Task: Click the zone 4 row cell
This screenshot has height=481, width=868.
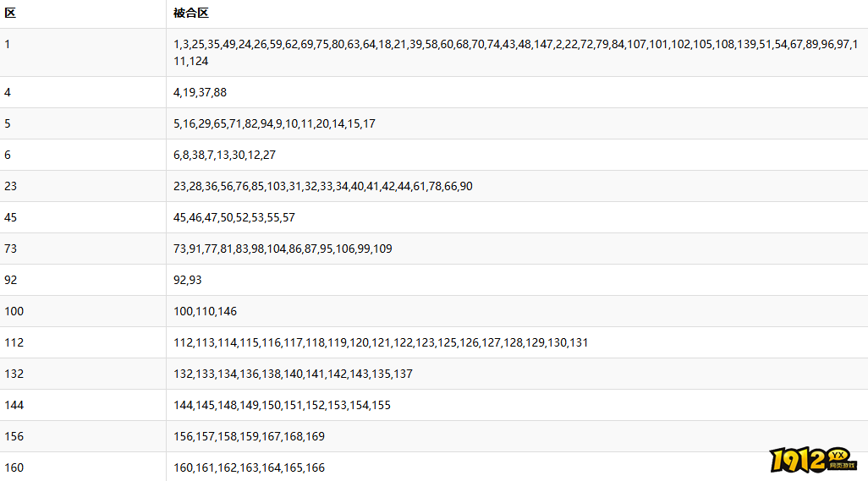Action: 83,92
